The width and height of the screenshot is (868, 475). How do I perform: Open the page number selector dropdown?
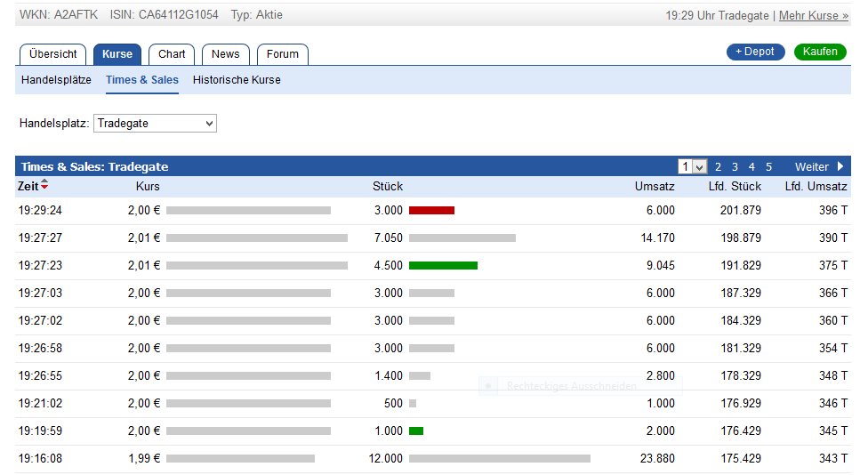(693, 166)
